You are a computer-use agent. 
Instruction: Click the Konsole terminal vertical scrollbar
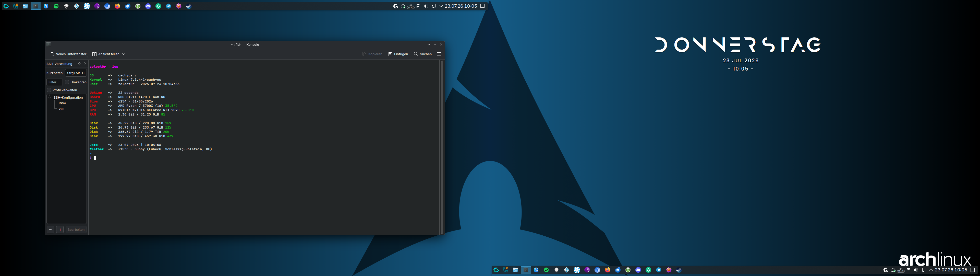click(442, 147)
